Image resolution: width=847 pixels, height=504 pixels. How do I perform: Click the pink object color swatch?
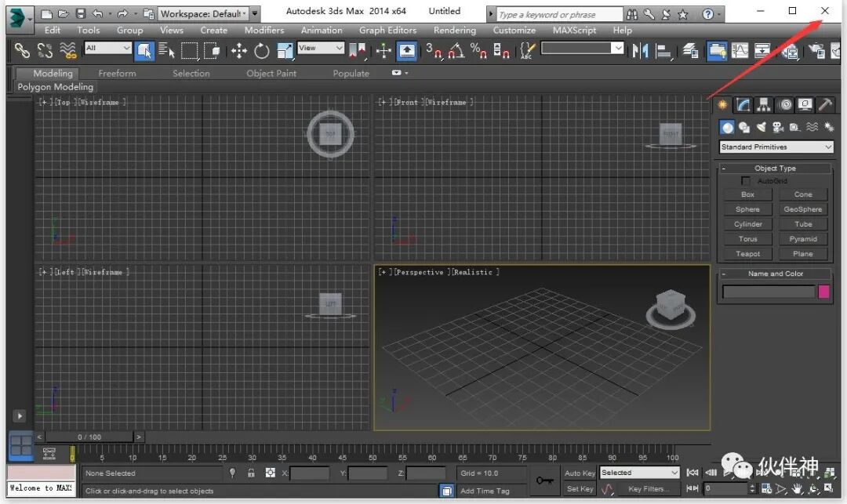[x=823, y=292]
